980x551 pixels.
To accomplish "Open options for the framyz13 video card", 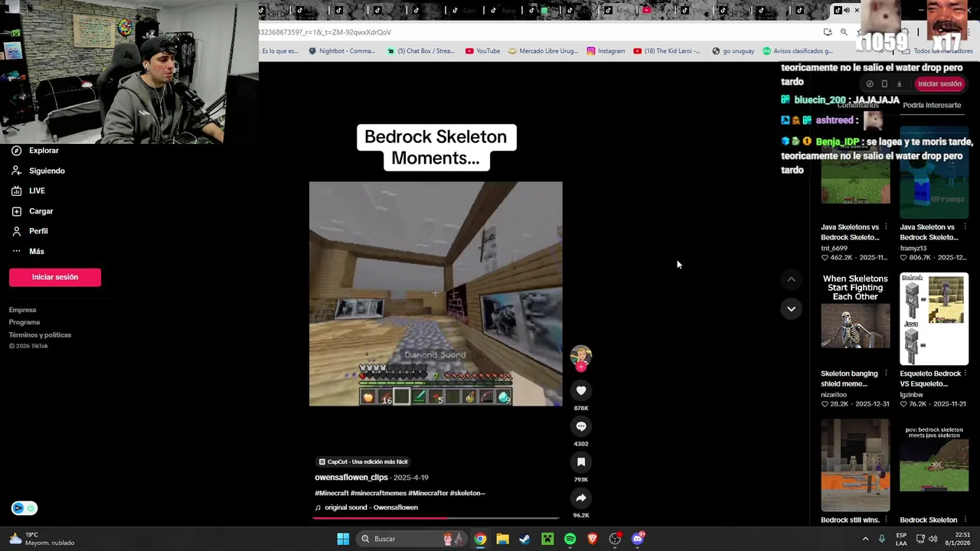I will (x=965, y=227).
